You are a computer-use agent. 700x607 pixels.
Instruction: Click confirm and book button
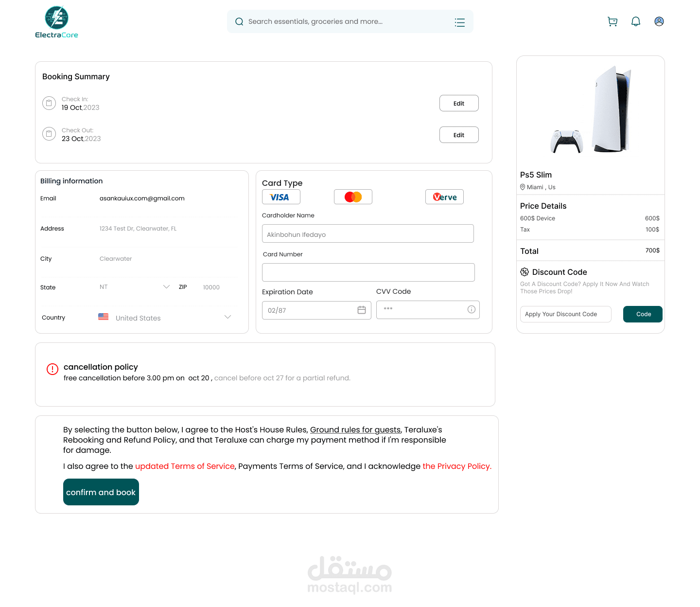coord(101,492)
